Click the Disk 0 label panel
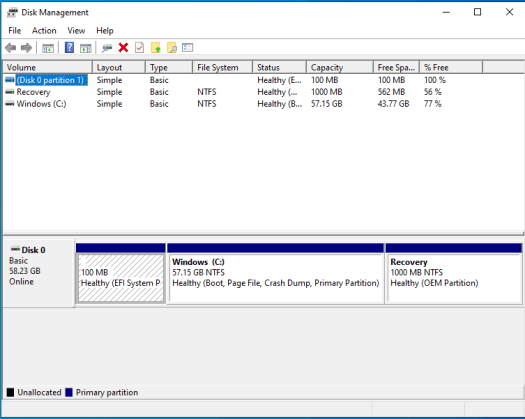 tap(39, 273)
